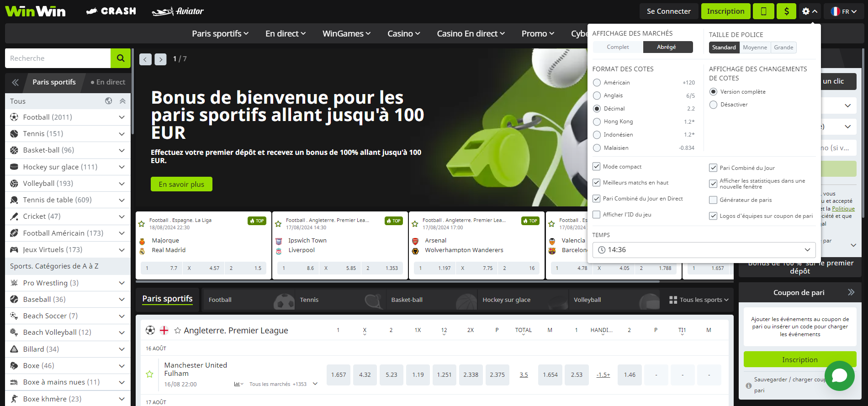The width and height of the screenshot is (868, 406).
Task: Click the Tous les sports grid icon
Action: pos(673,300)
